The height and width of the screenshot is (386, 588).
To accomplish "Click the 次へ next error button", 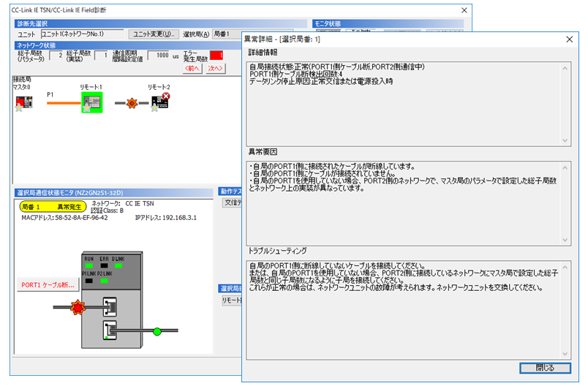I will pos(215,69).
